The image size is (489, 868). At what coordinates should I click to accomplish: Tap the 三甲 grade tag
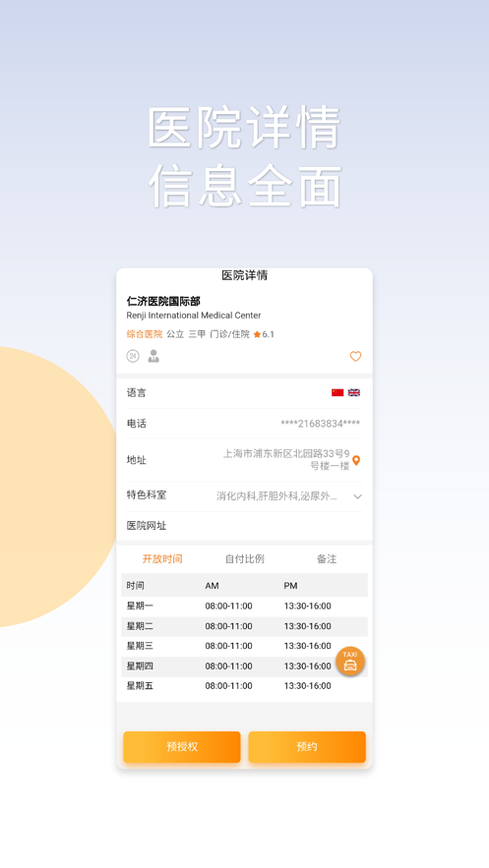pos(197,334)
